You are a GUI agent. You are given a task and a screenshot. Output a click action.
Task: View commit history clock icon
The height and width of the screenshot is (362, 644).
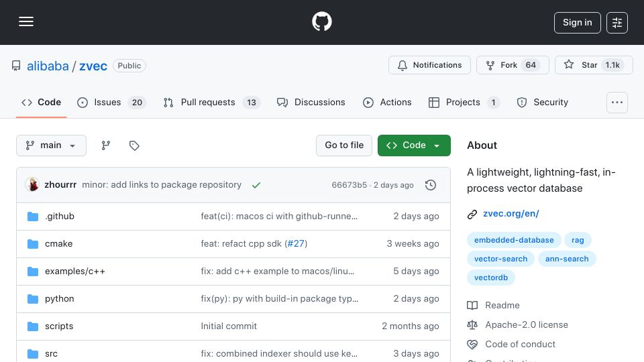click(x=431, y=185)
